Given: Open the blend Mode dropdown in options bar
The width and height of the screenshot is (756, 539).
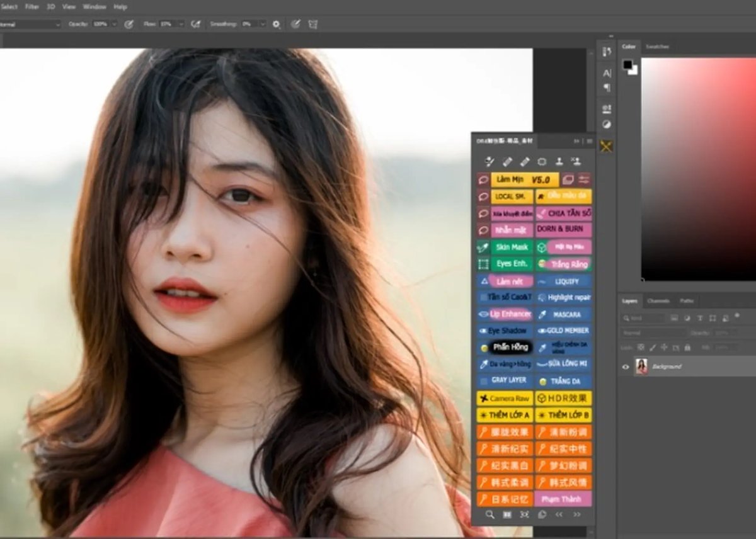Looking at the screenshot, I should point(28,24).
